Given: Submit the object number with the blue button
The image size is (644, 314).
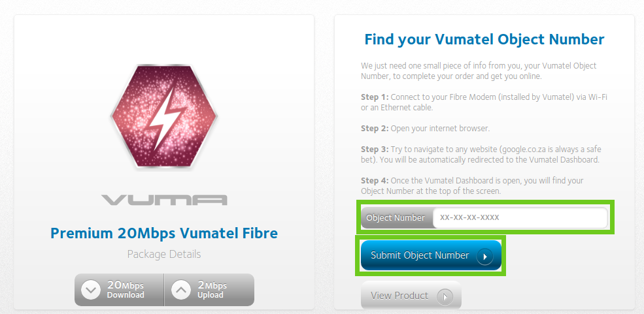Looking at the screenshot, I should click(432, 255).
